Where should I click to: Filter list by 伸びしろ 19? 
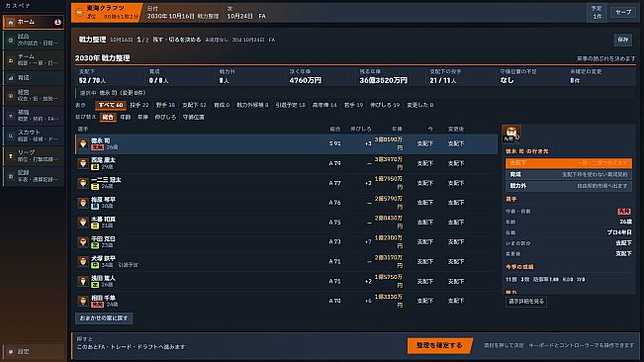point(385,105)
